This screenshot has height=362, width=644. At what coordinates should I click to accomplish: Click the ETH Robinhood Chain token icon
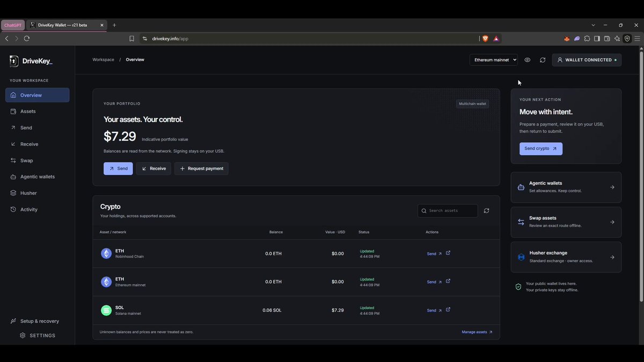[x=106, y=254]
